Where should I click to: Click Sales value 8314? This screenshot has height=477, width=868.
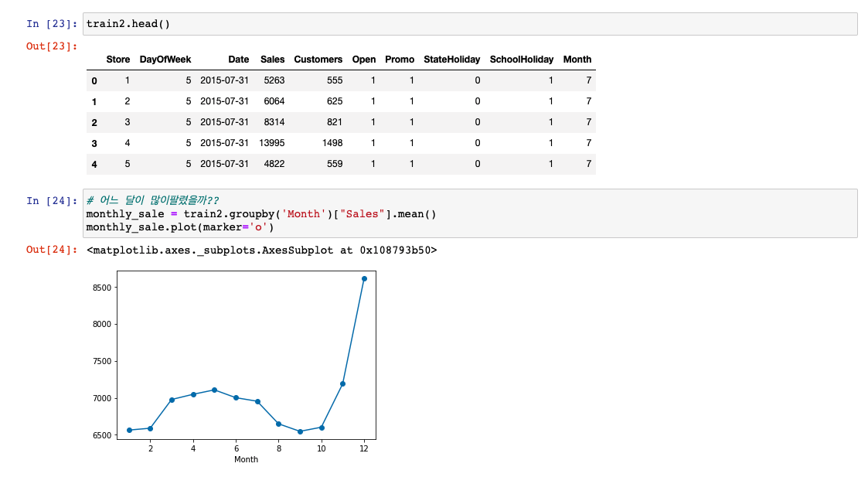coord(274,122)
